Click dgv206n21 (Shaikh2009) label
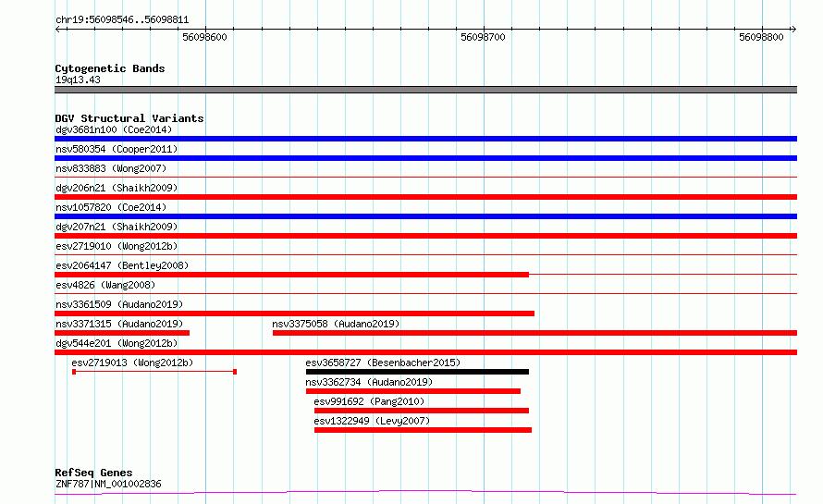Image resolution: width=823 pixels, height=504 pixels. (117, 188)
